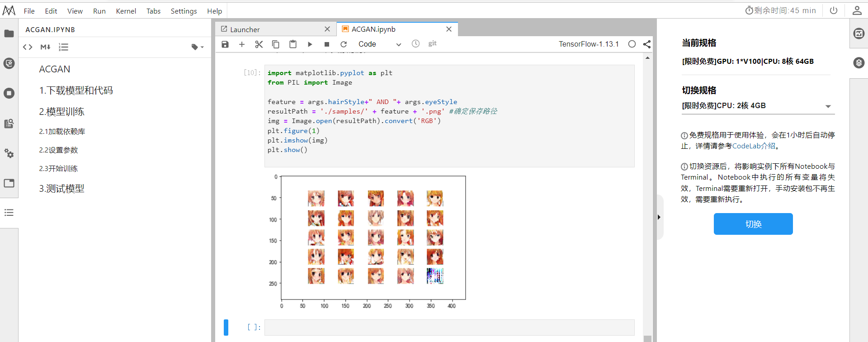This screenshot has height=342, width=868.
Task: Open the CodeLab介绍 link
Action: [x=754, y=146]
